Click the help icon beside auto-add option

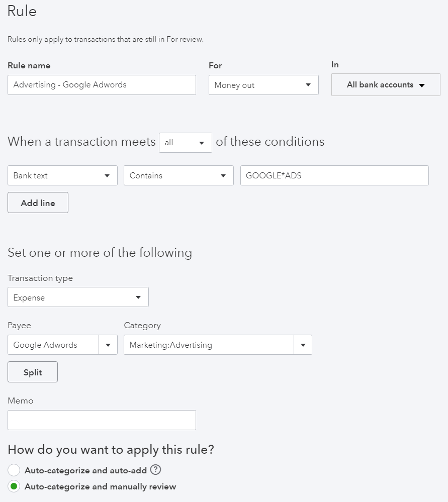tap(155, 470)
